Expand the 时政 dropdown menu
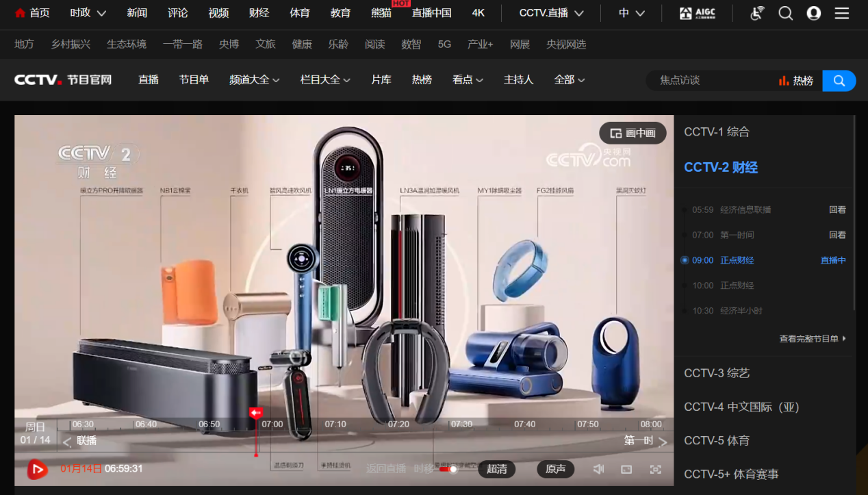868x495 pixels. pyautogui.click(x=88, y=13)
